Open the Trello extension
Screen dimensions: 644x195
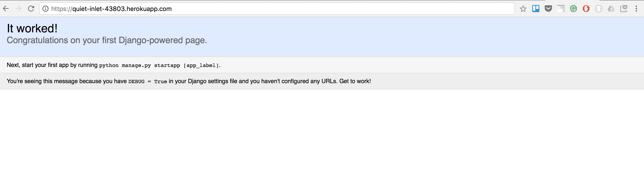point(536,9)
